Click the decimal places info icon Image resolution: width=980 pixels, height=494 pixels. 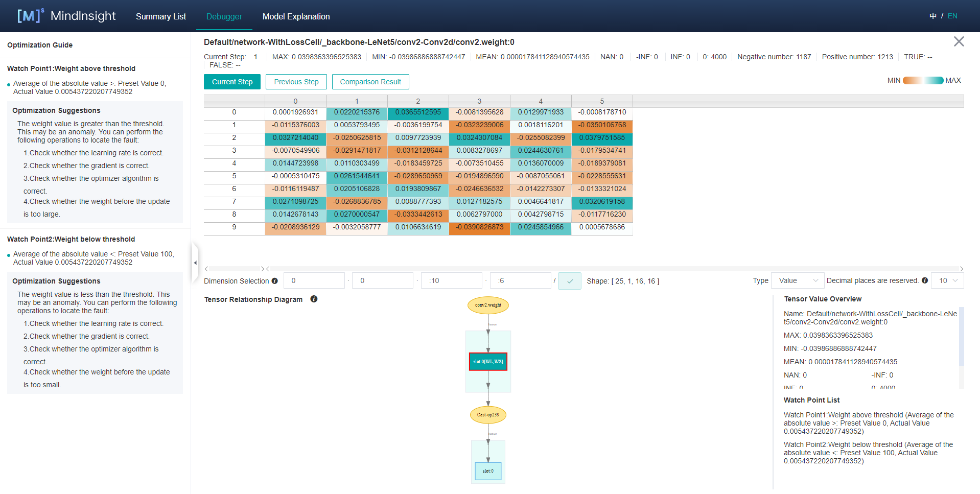924,280
